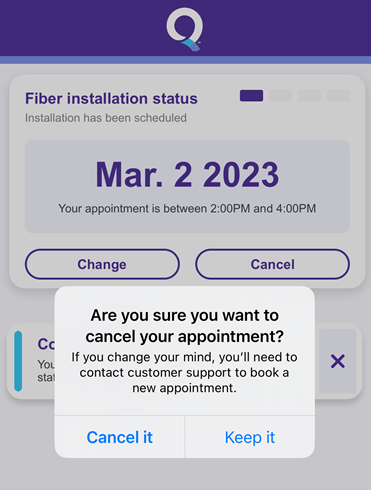The height and width of the screenshot is (490, 371).
Task: Choose 'Keep it' in the dialog
Action: (250, 437)
